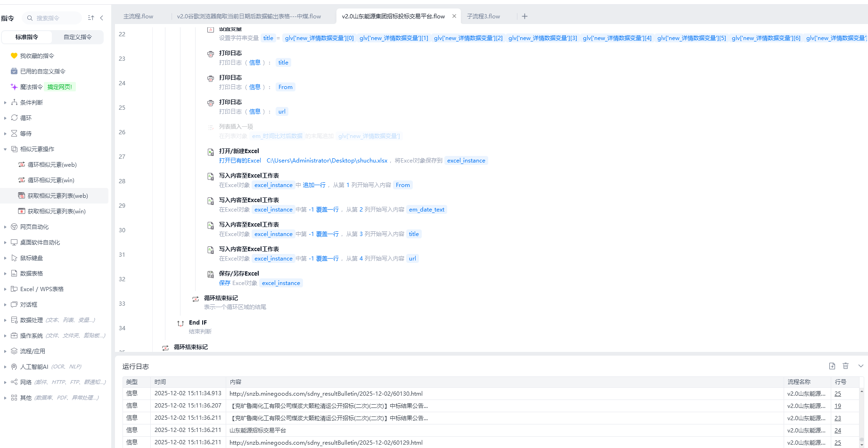Open the 主流程.flow tab
The height and width of the screenshot is (448, 868).
coord(138,16)
